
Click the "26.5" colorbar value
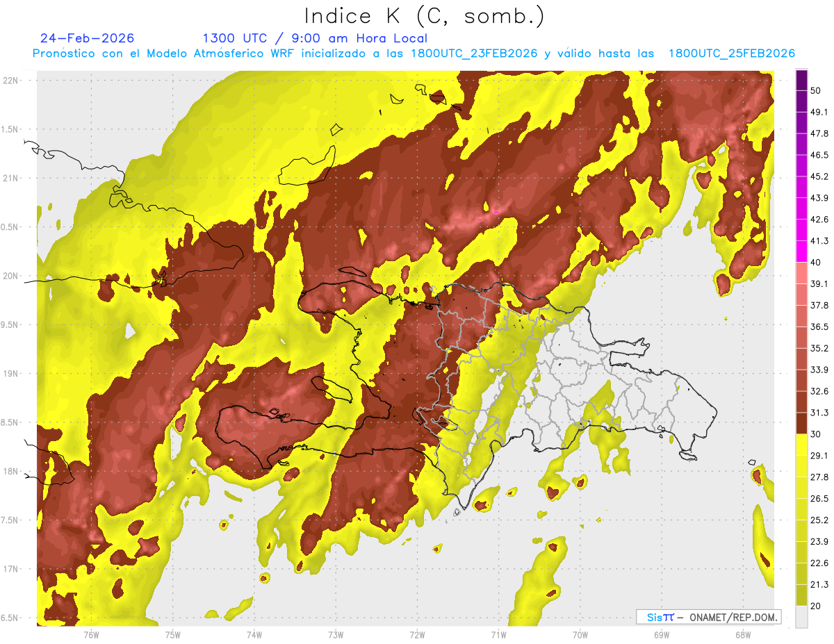click(x=819, y=499)
